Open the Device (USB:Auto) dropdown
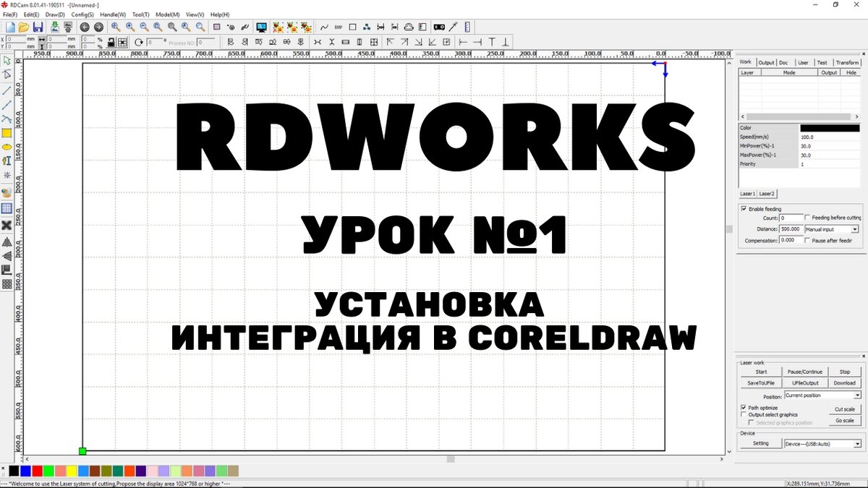Screen dimensions: 868x488 (822, 444)
